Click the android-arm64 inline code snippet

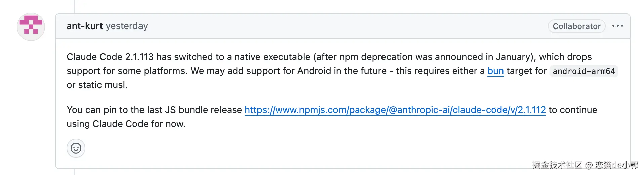pos(583,71)
